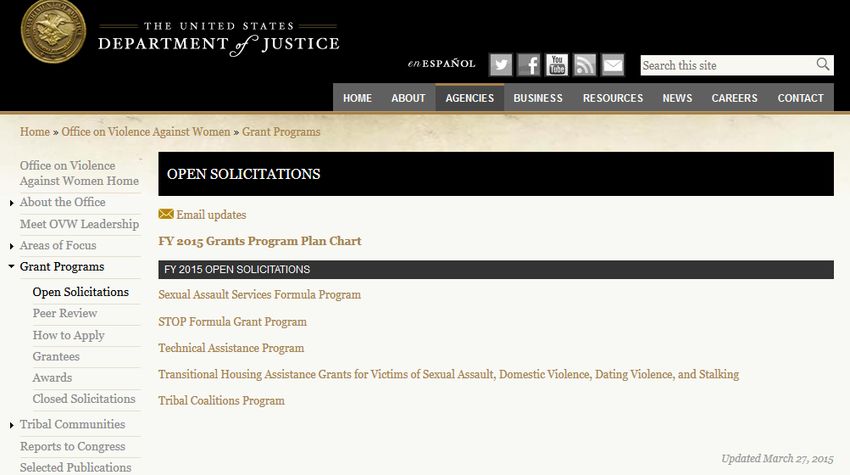850x475 pixels.
Task: Open Transitional Housing Assistance Grants link
Action: pyautogui.click(x=448, y=374)
